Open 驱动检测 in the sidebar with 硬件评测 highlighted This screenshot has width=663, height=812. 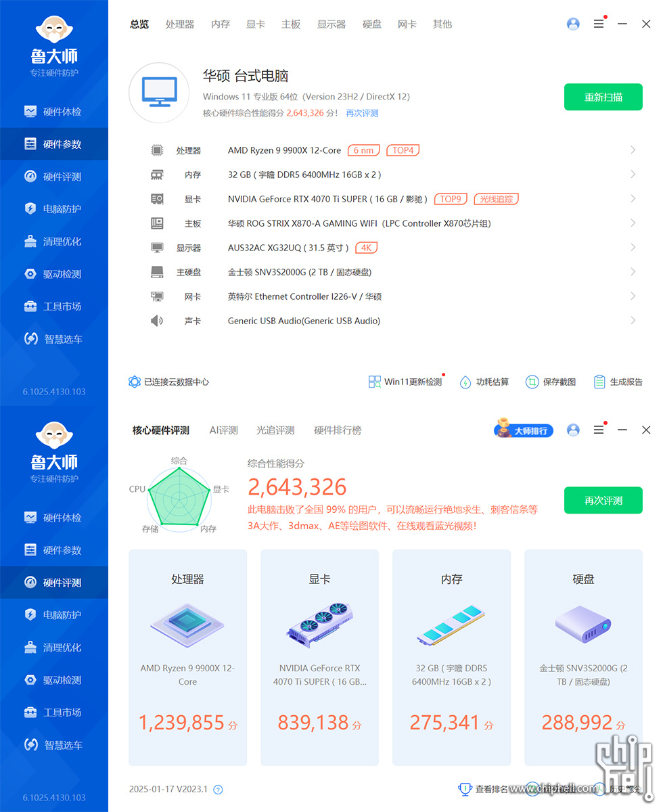click(x=54, y=680)
